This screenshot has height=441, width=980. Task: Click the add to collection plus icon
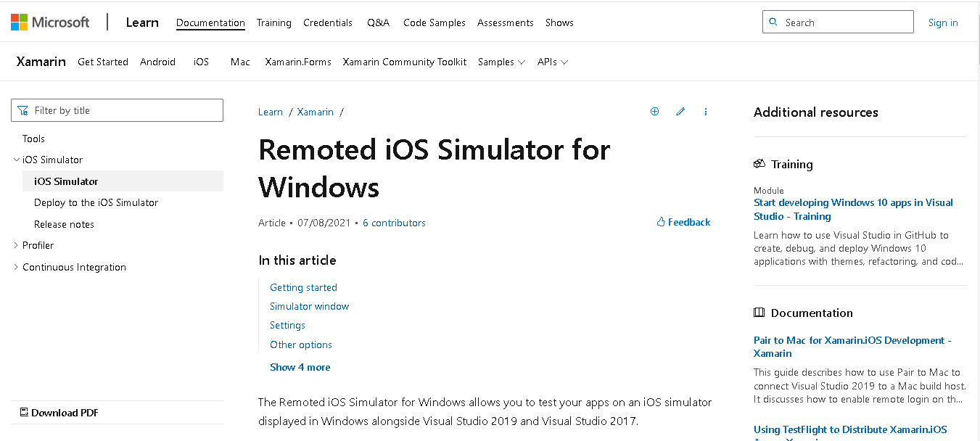654,112
